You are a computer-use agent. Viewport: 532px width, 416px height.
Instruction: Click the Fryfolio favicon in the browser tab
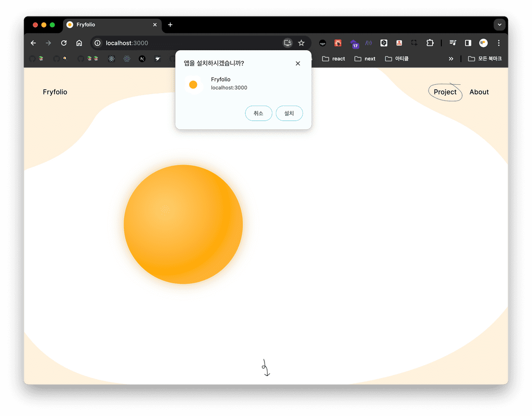click(69, 25)
